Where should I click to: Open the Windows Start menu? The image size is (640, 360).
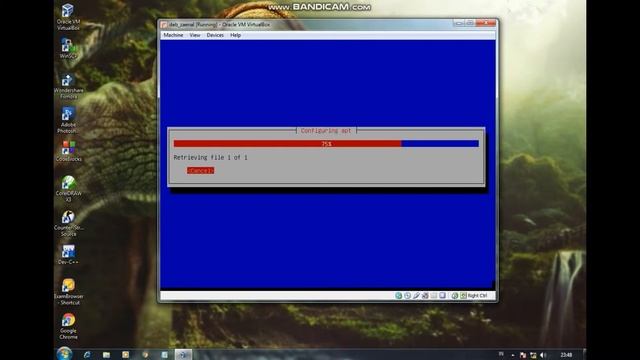(x=64, y=353)
